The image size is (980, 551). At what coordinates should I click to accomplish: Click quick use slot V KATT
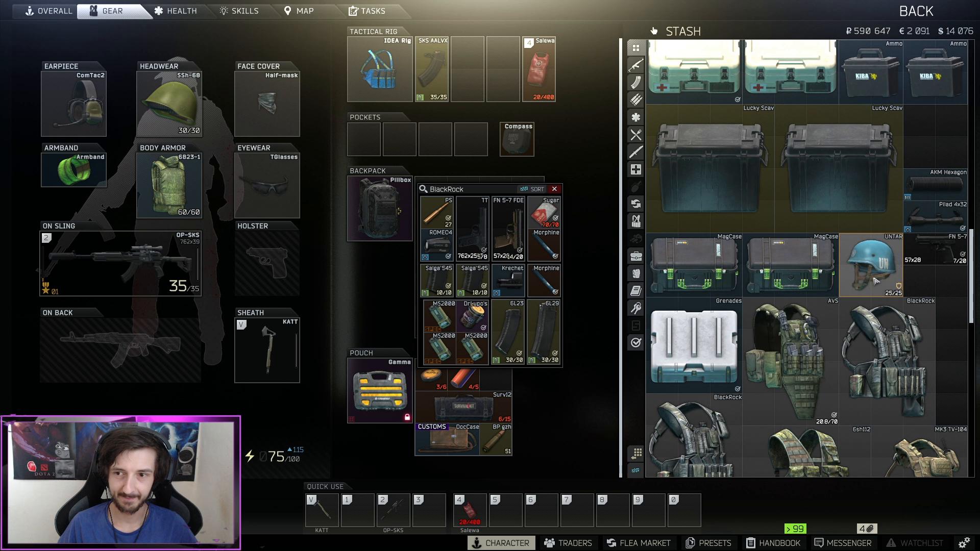(322, 510)
